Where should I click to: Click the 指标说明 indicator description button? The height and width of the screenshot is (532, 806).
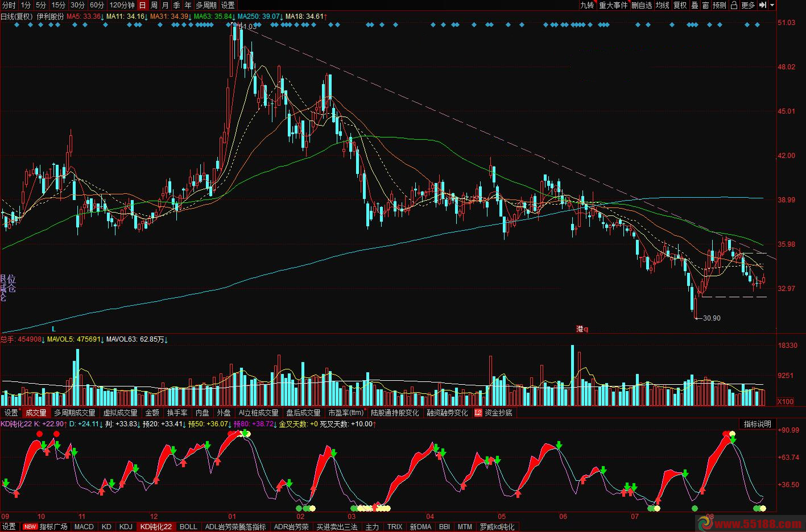pos(758,424)
